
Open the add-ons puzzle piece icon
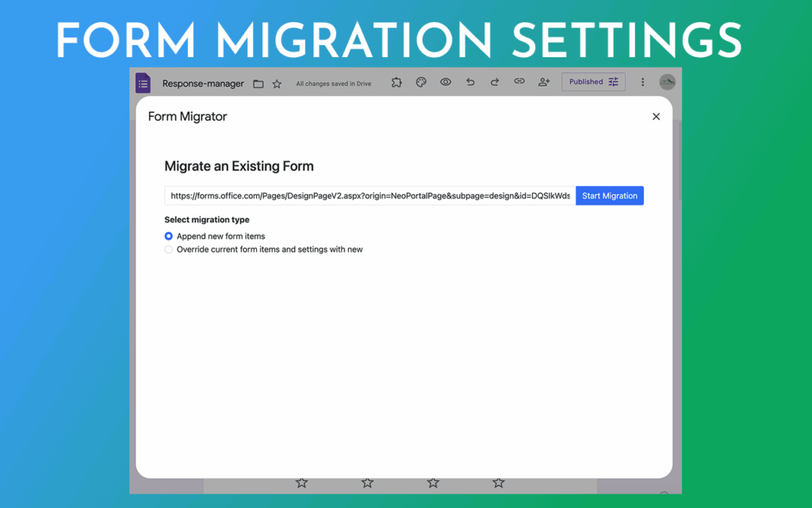pos(396,82)
